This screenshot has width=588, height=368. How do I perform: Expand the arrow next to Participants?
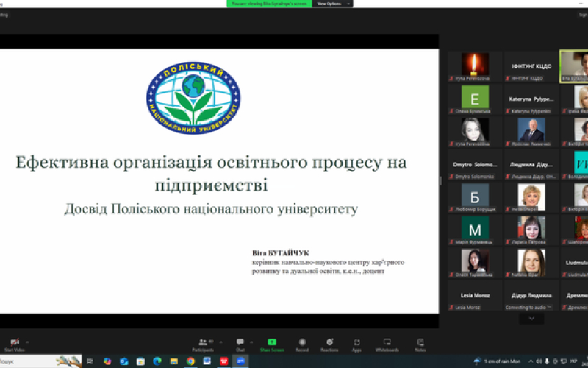tap(221, 342)
